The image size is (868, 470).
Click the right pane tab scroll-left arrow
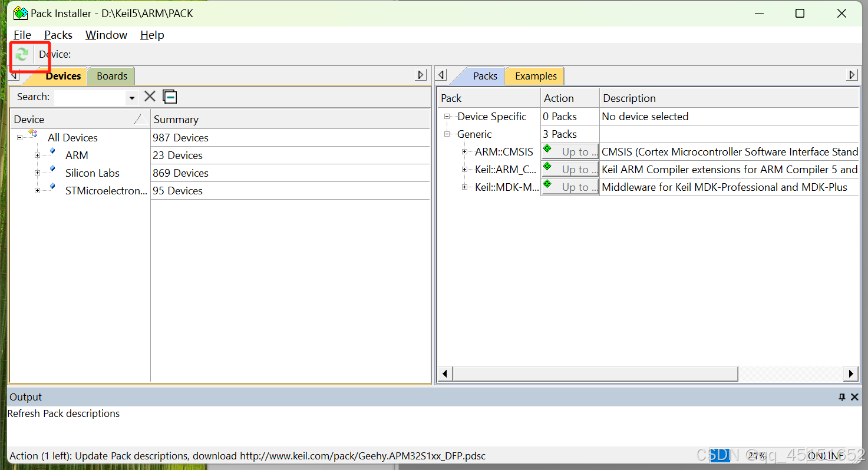(442, 75)
